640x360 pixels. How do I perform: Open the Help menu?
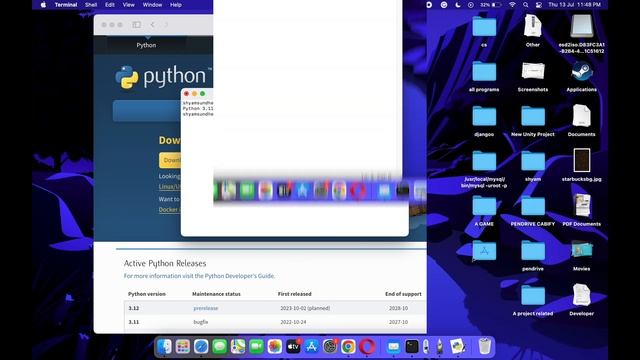[176, 5]
